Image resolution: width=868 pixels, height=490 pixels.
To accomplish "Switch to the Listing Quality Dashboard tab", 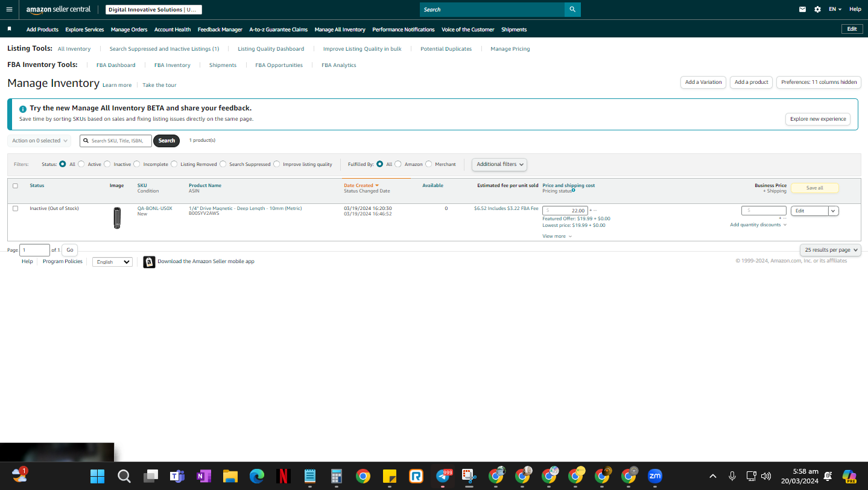I will 271,49.
